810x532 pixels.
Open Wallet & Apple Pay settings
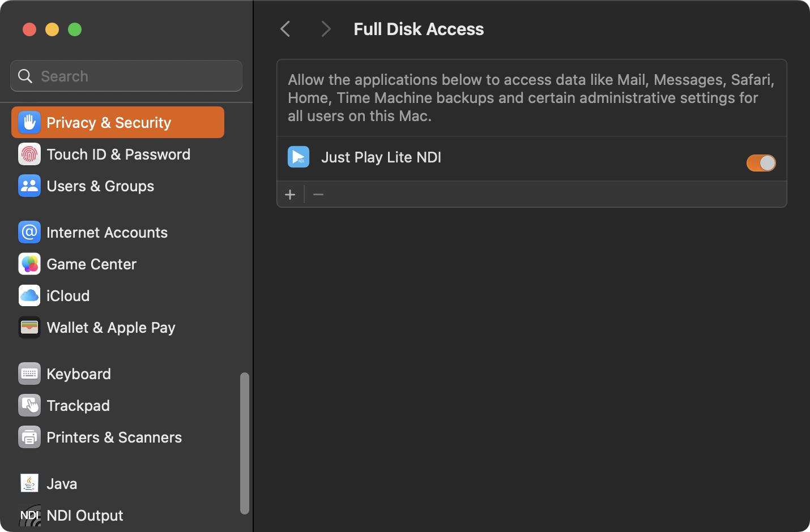point(118,327)
